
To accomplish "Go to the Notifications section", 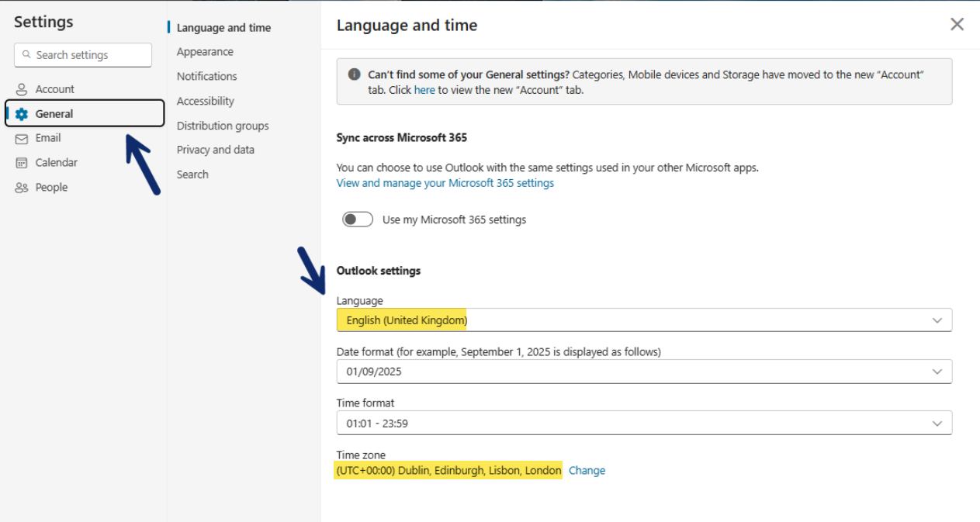I will [206, 76].
